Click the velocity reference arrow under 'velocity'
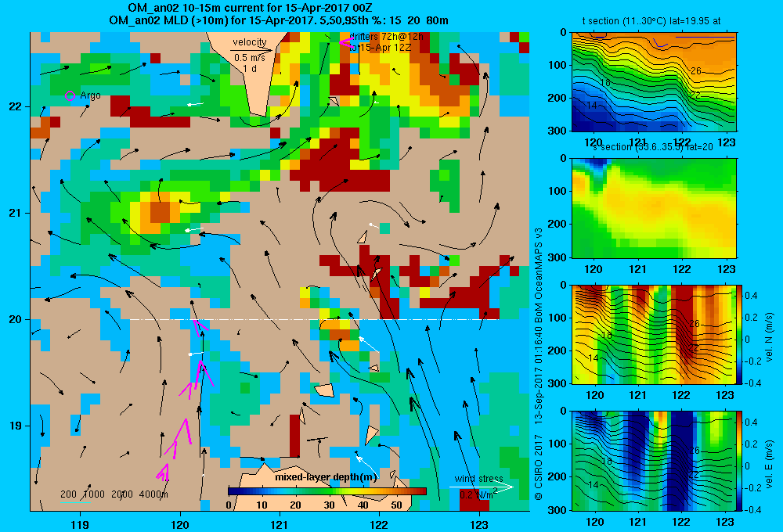 click(251, 50)
